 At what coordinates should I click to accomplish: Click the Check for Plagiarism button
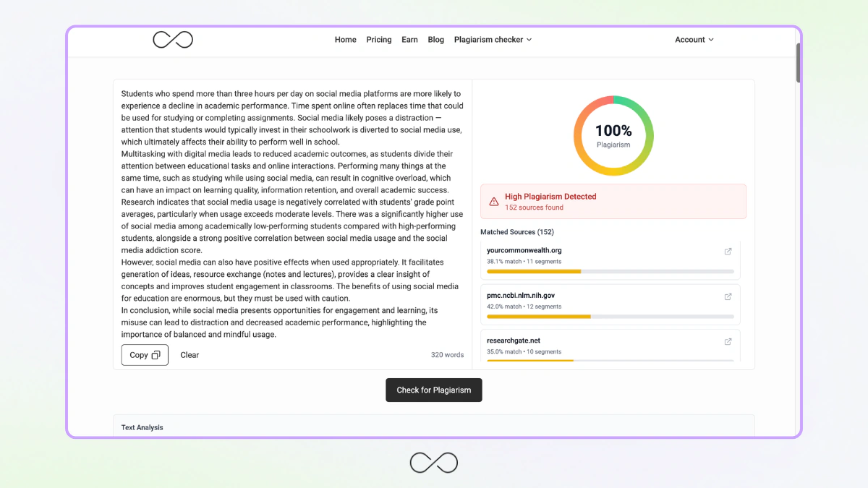point(434,390)
